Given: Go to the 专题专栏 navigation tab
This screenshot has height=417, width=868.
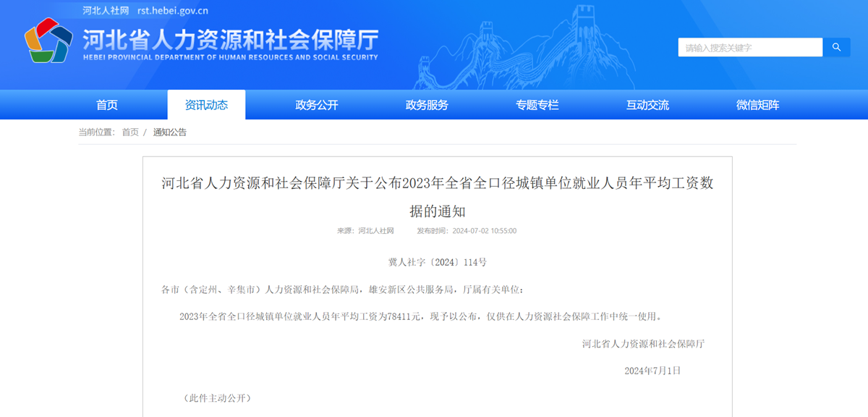Looking at the screenshot, I should click(x=537, y=105).
